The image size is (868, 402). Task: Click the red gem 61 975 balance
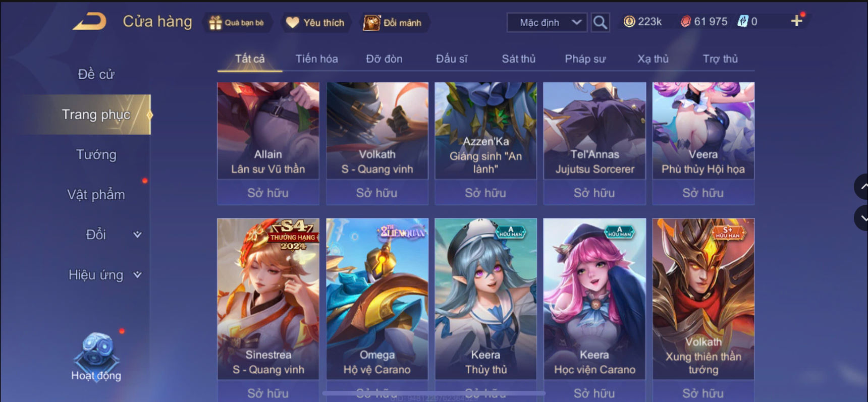click(704, 22)
